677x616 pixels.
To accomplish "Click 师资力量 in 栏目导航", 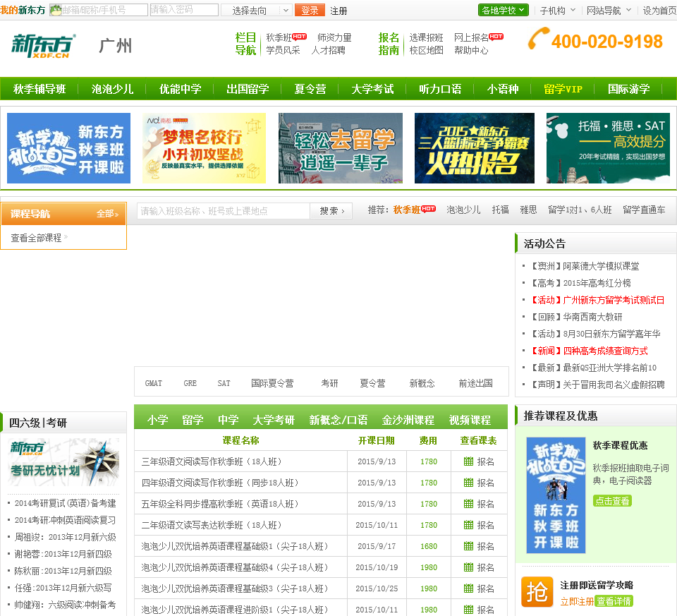I will 334,37.
